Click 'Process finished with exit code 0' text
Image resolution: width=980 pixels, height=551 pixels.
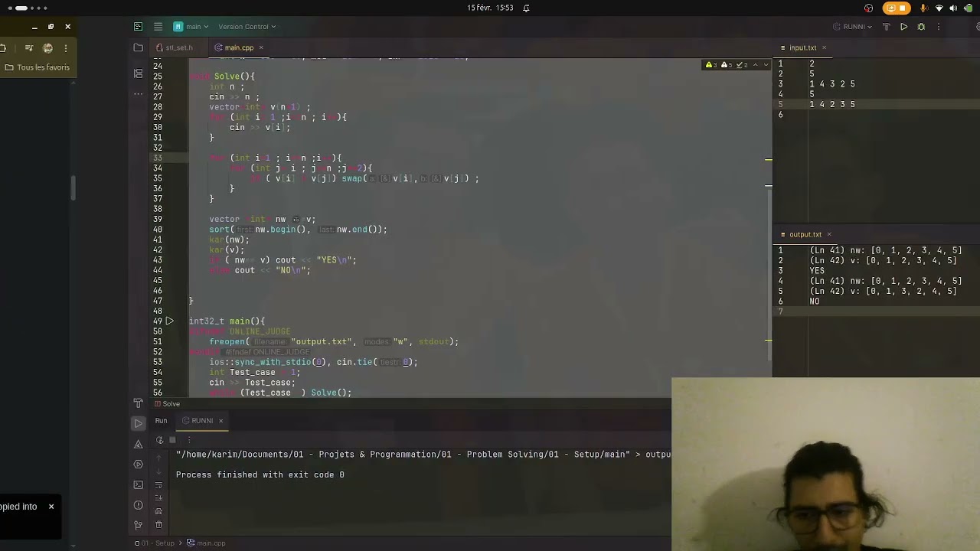coord(260,474)
